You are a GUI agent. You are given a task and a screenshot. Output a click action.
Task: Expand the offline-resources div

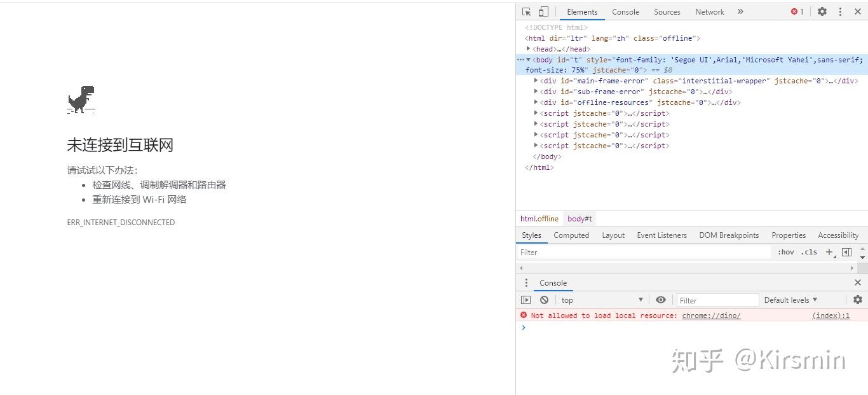point(536,102)
